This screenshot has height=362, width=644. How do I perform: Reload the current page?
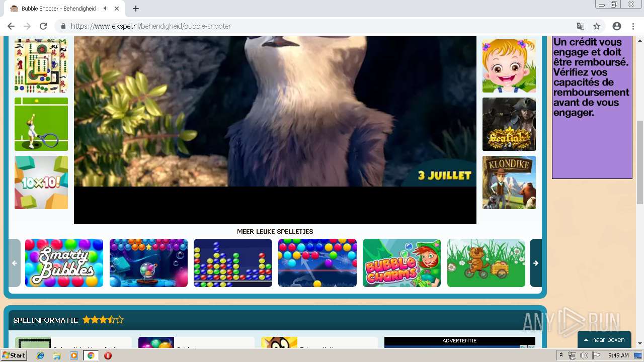pos(43,26)
